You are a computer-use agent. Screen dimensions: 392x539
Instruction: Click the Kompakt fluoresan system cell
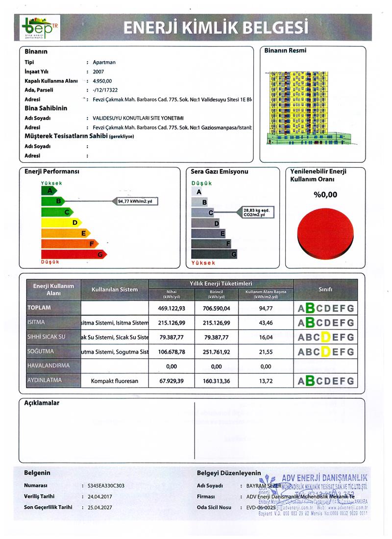(x=115, y=381)
